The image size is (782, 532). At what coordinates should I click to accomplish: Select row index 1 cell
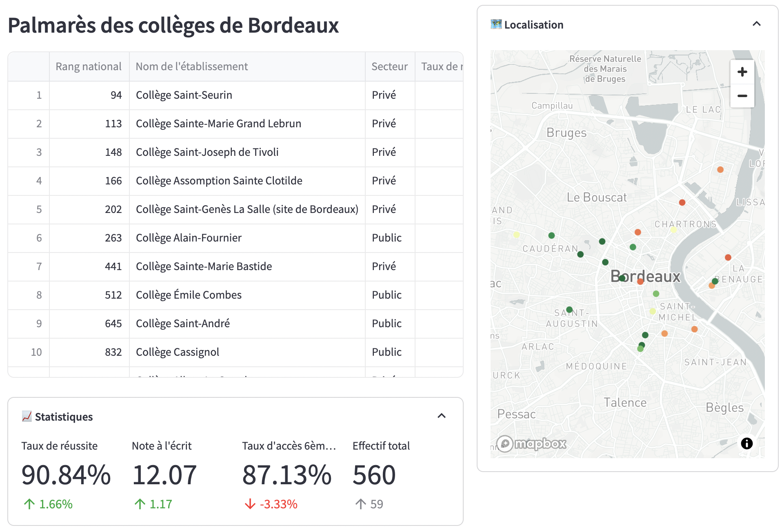click(29, 95)
